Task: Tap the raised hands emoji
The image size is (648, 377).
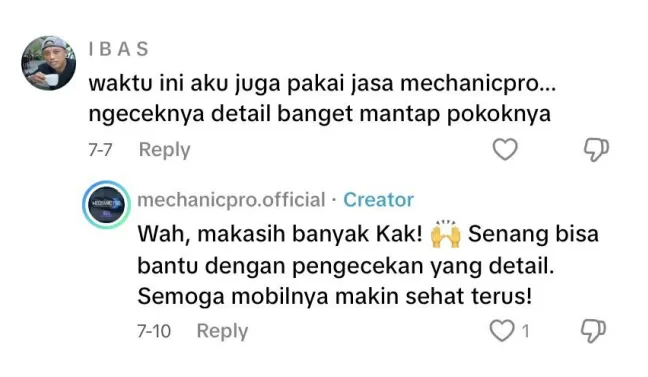Action: [445, 234]
